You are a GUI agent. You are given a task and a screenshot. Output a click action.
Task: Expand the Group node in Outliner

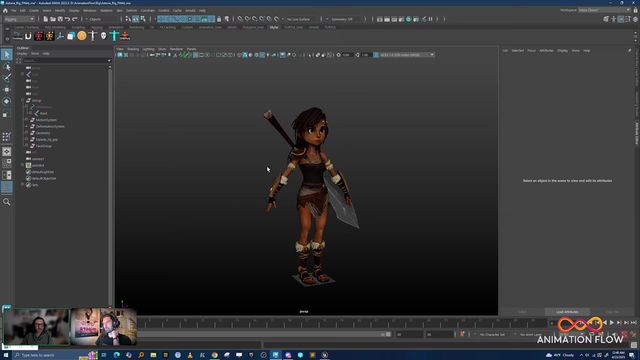pos(22,100)
